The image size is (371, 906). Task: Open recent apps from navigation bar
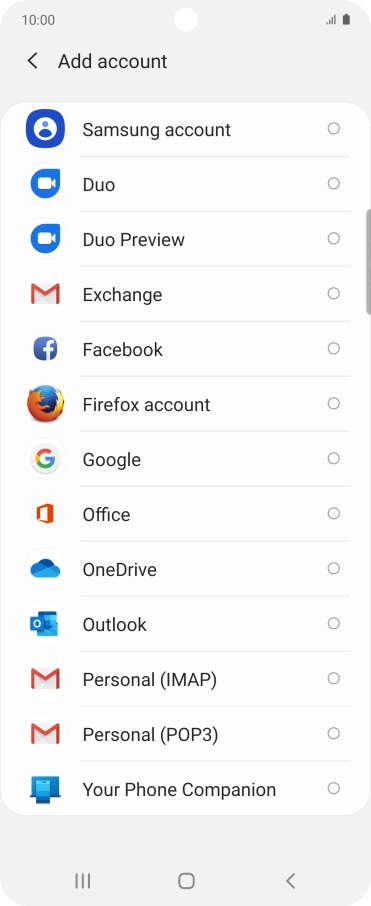(x=83, y=881)
